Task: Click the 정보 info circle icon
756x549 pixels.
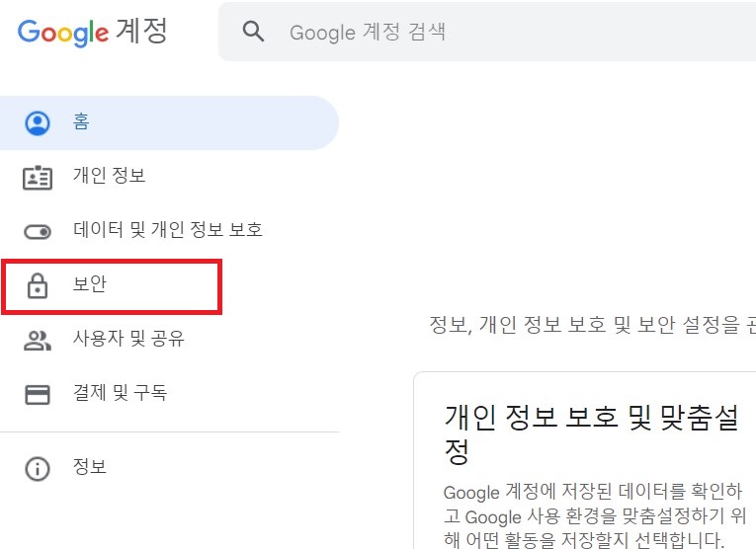Action: click(38, 469)
